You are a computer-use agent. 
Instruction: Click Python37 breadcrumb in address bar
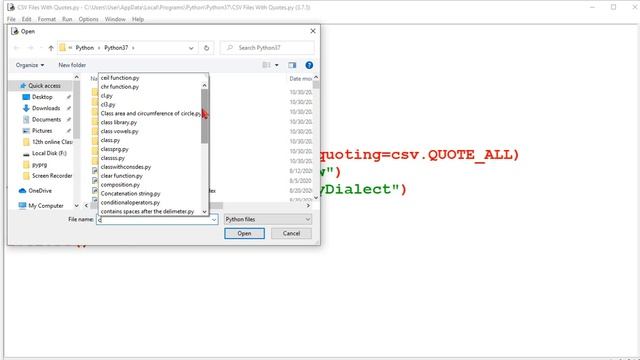coord(116,48)
